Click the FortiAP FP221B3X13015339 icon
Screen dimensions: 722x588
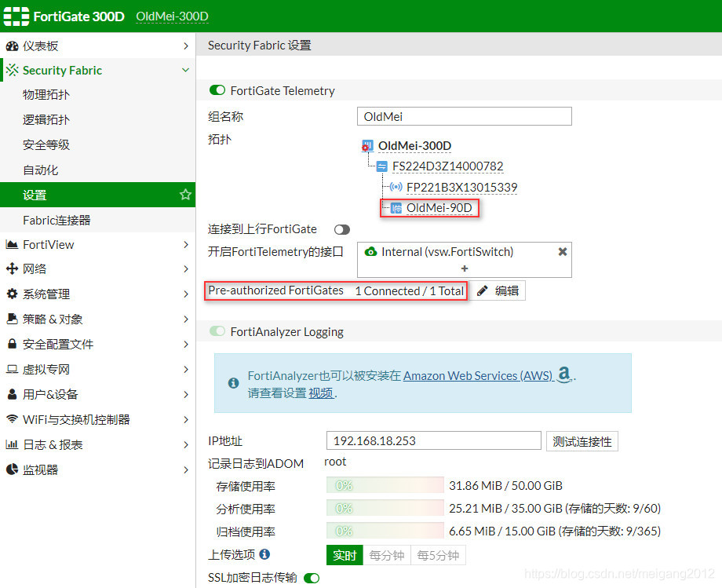coord(396,187)
